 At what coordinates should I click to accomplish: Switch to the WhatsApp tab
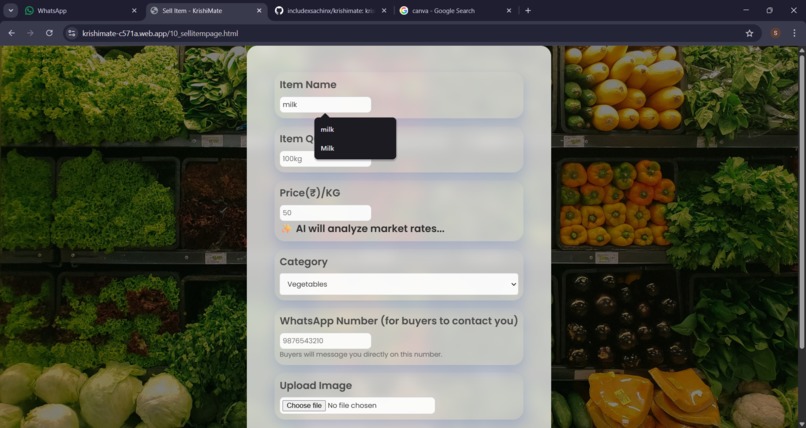coord(80,10)
